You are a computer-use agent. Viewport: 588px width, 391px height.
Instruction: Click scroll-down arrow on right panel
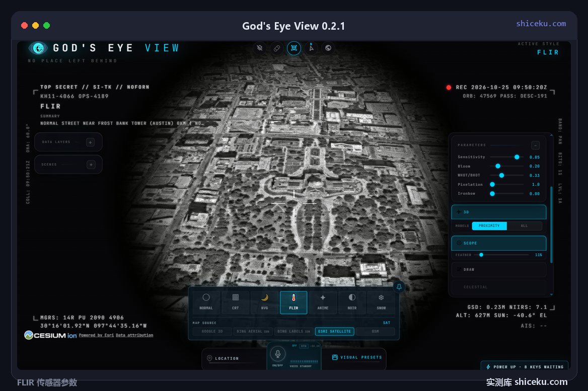pyautogui.click(x=551, y=295)
